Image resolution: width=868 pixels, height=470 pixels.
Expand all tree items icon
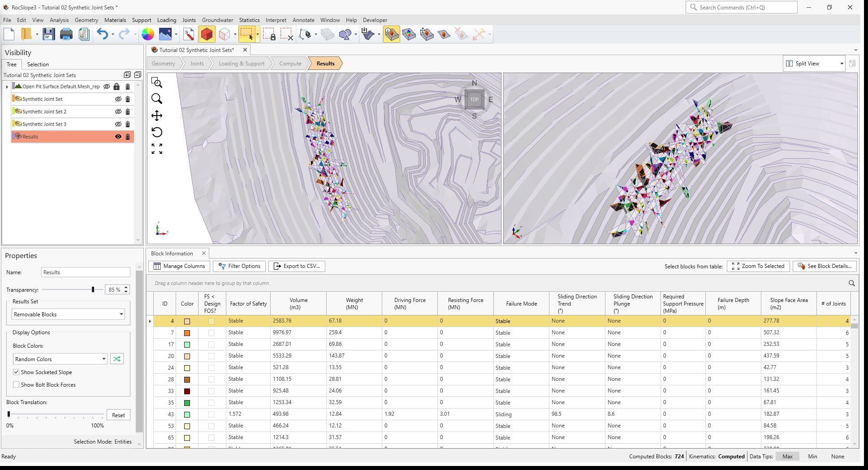pos(127,75)
